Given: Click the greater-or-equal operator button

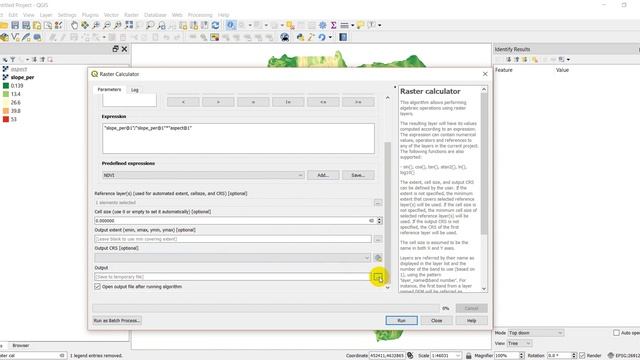Looking at the screenshot, I should [x=358, y=102].
